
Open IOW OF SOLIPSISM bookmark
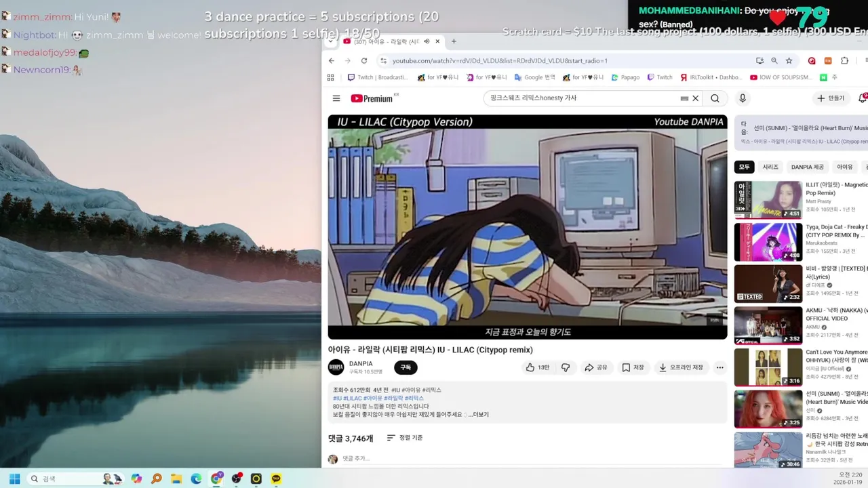[x=780, y=77]
